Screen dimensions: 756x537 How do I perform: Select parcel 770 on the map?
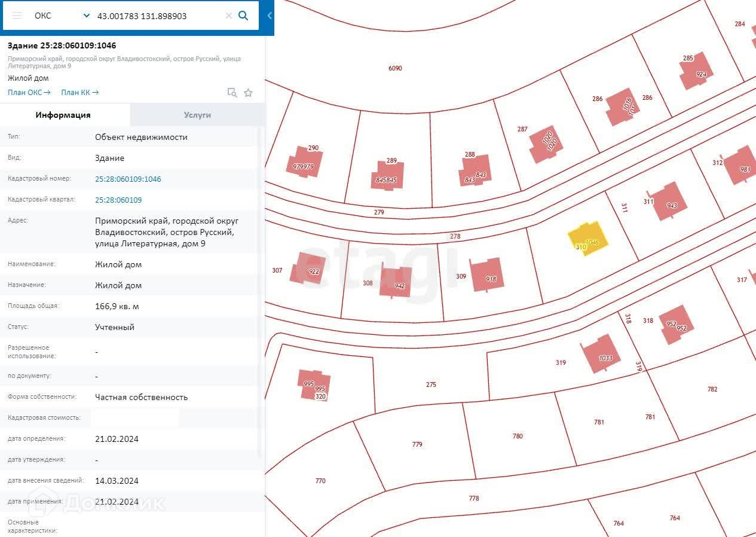click(x=320, y=481)
